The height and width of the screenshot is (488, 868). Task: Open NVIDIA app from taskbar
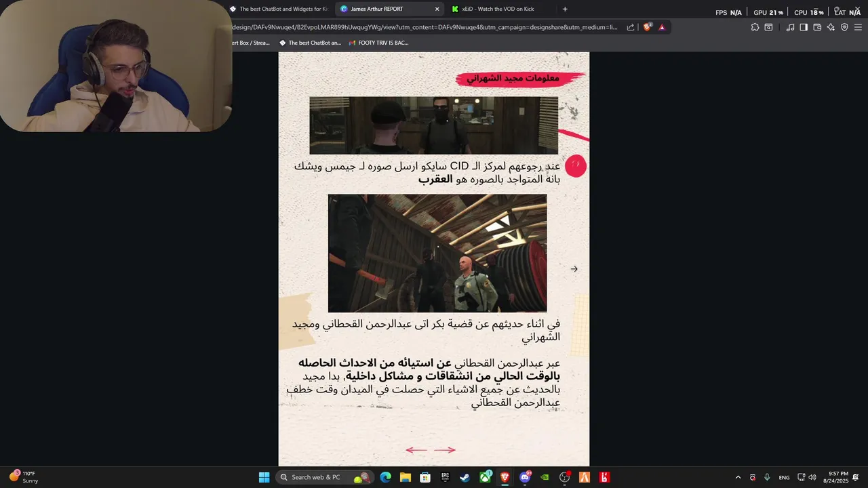[545, 477]
